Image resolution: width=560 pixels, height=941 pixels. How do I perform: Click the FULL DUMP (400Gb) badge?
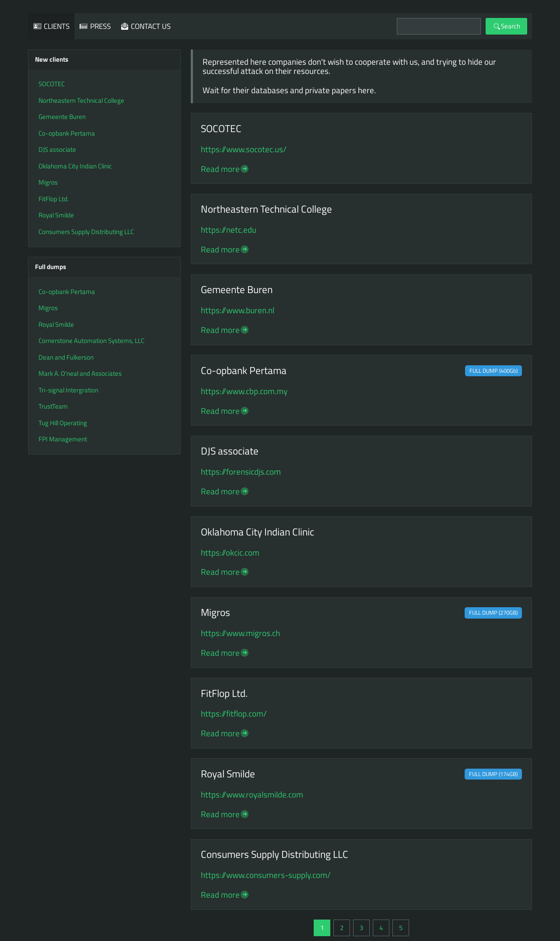click(x=493, y=371)
